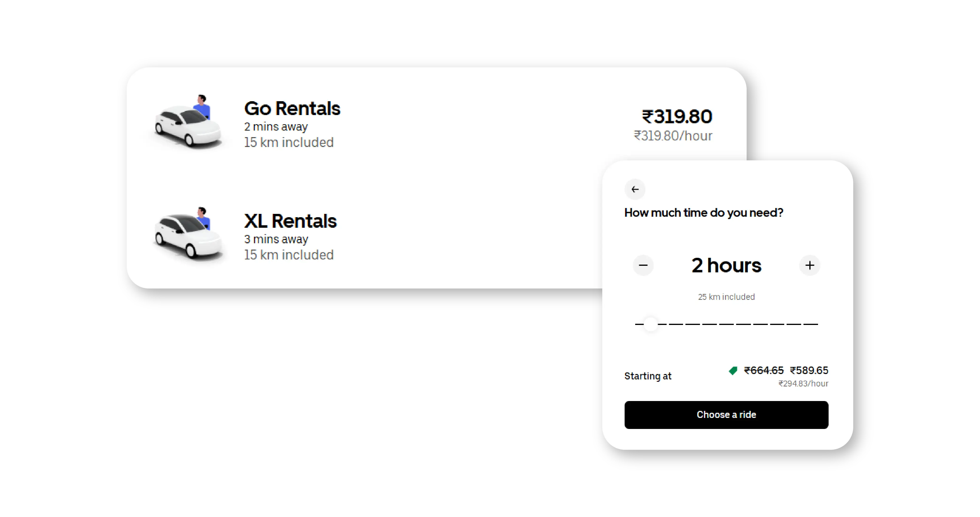
Task: Click the duration slider handle
Action: tap(650, 324)
